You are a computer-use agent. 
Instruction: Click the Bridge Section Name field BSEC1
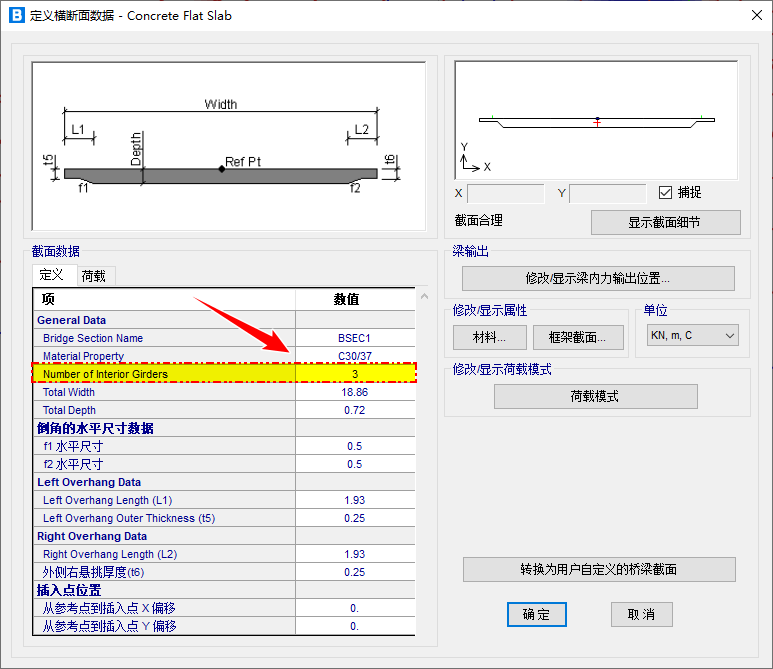coord(354,338)
